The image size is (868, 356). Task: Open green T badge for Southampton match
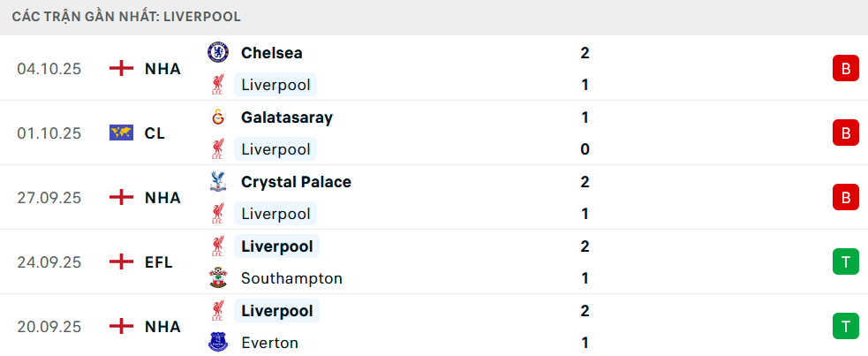click(x=845, y=262)
